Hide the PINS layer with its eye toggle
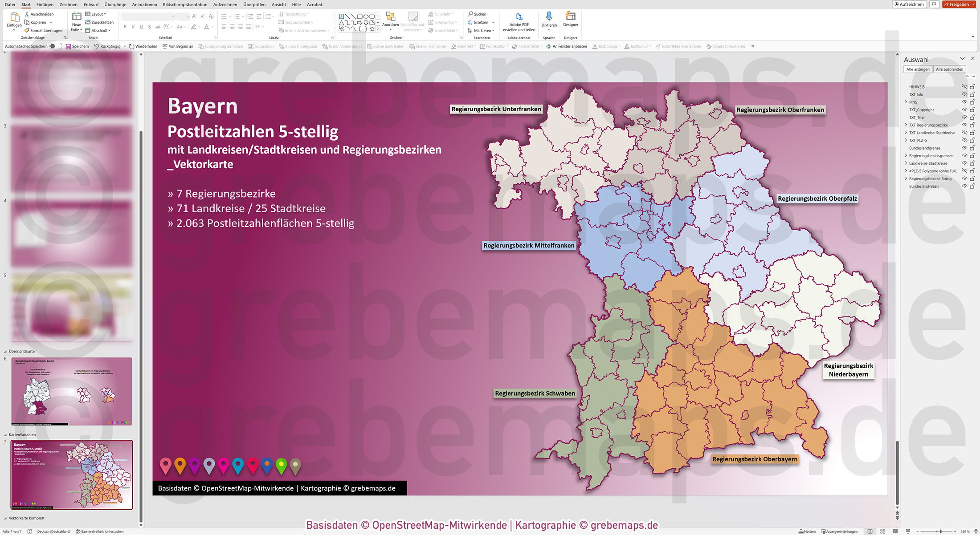The image size is (980, 535). (965, 102)
